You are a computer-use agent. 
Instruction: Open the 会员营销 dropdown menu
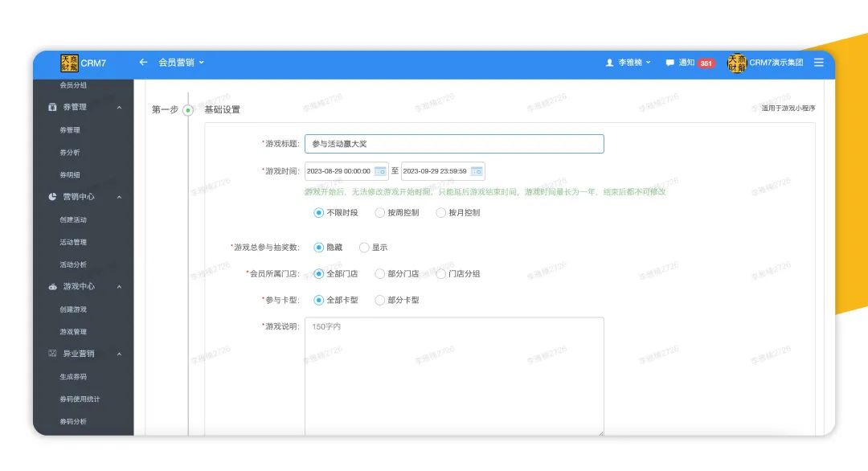pyautogui.click(x=181, y=63)
